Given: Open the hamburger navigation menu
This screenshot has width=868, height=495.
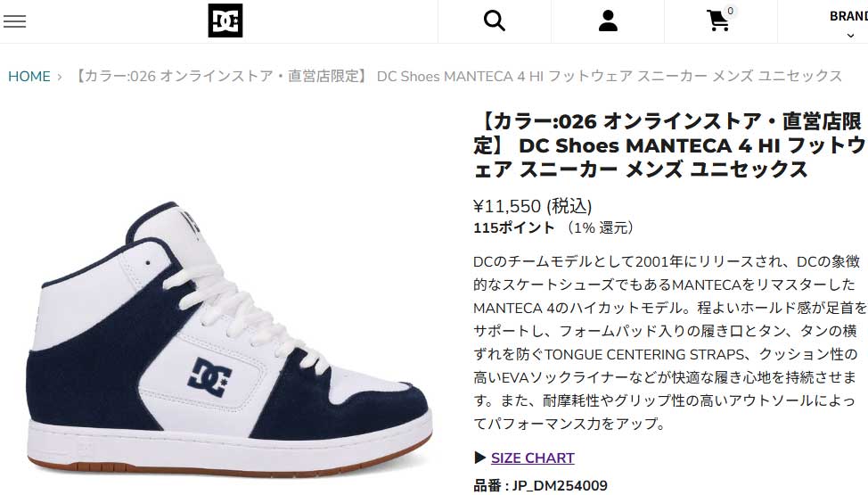Looking at the screenshot, I should 14,21.
